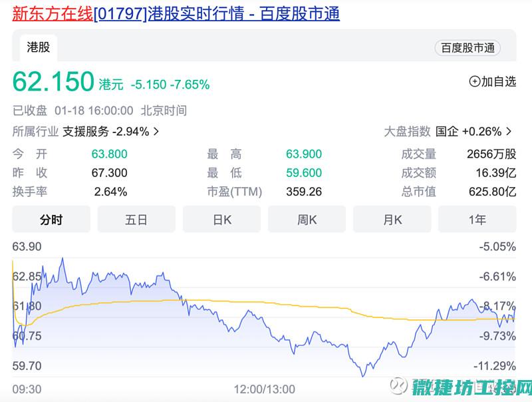This screenshot has height=402, width=532.
Task: Switch to the 月K chart tab
Action: 392,220
